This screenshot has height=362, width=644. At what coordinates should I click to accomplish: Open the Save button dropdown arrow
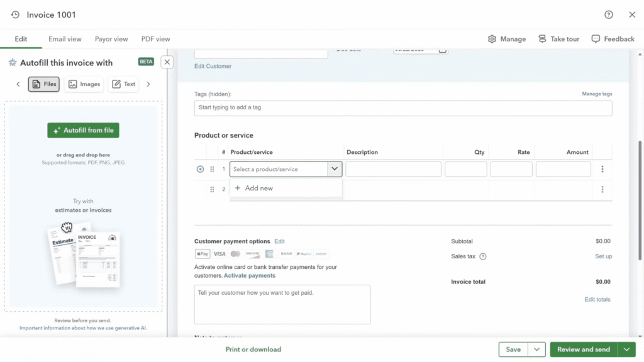(x=536, y=349)
